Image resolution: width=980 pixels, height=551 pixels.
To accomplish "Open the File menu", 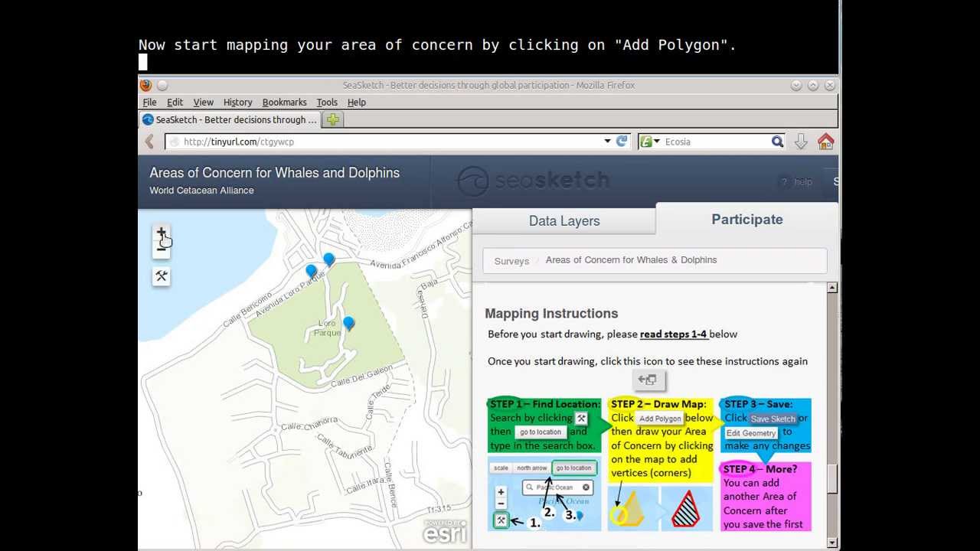I will [x=149, y=102].
